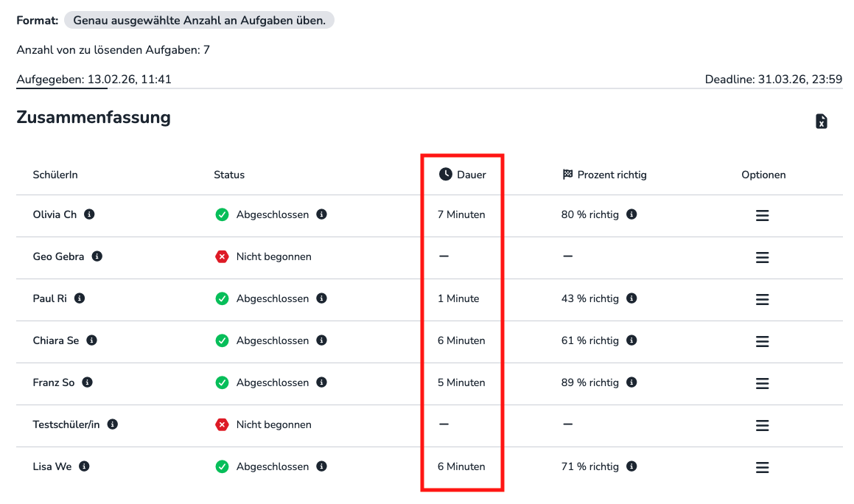Show info for student Paul Ri
The image size is (854, 504).
pos(80,298)
